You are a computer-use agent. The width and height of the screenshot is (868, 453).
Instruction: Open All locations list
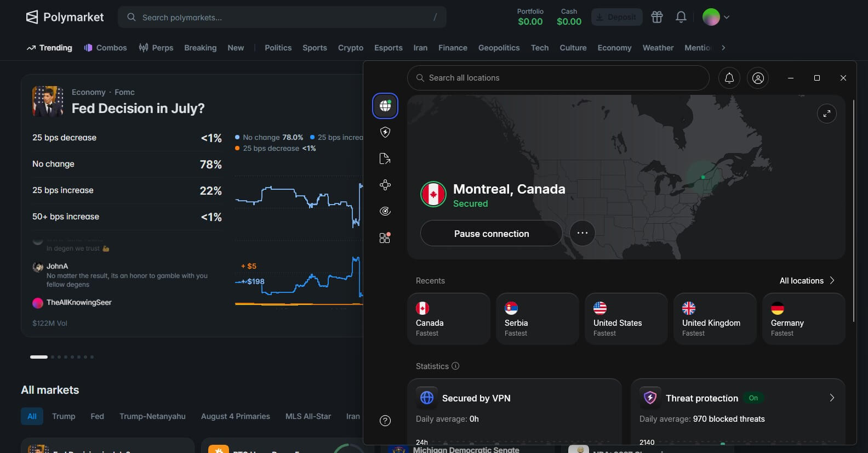click(807, 280)
